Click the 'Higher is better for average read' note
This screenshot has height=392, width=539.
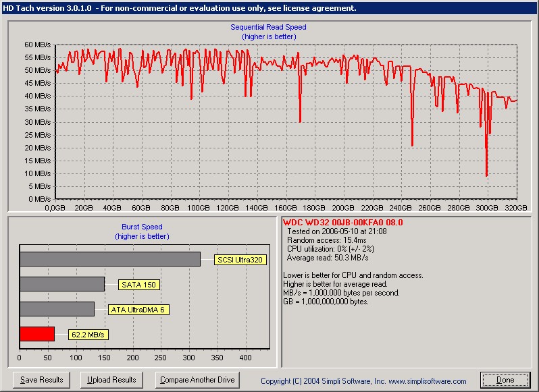click(x=335, y=284)
